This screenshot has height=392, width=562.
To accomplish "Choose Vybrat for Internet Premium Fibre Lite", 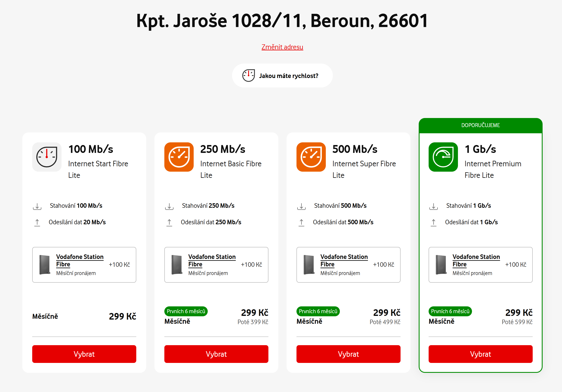I will coord(480,354).
